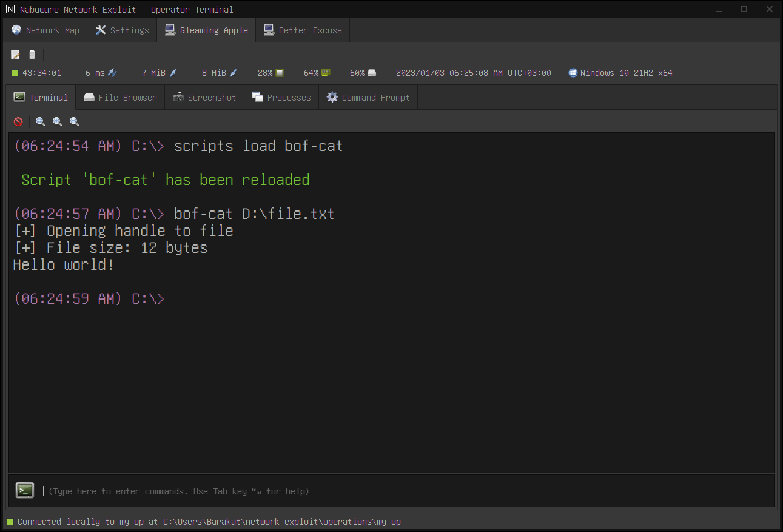The width and height of the screenshot is (783, 532).
Task: Click the Windows logo icon beside OS version
Action: 573,73
